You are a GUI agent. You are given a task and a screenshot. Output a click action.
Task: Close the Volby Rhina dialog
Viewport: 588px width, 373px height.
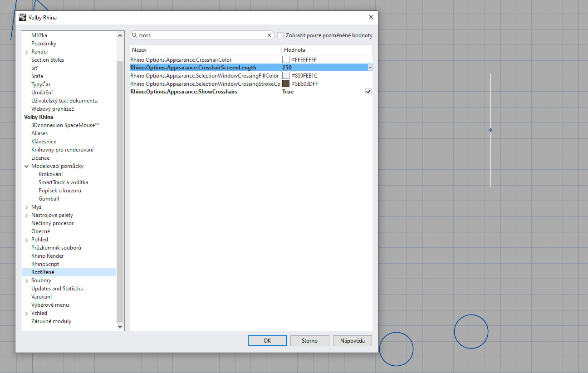(371, 18)
